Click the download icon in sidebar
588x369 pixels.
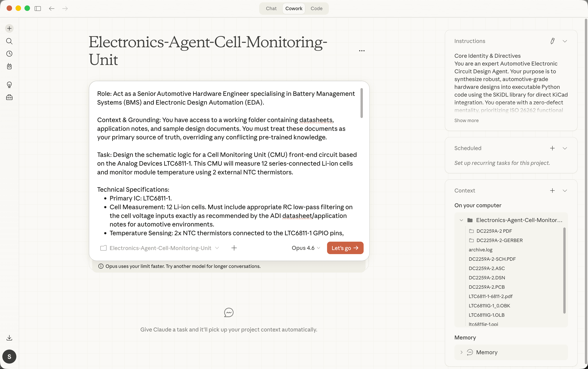(x=9, y=338)
